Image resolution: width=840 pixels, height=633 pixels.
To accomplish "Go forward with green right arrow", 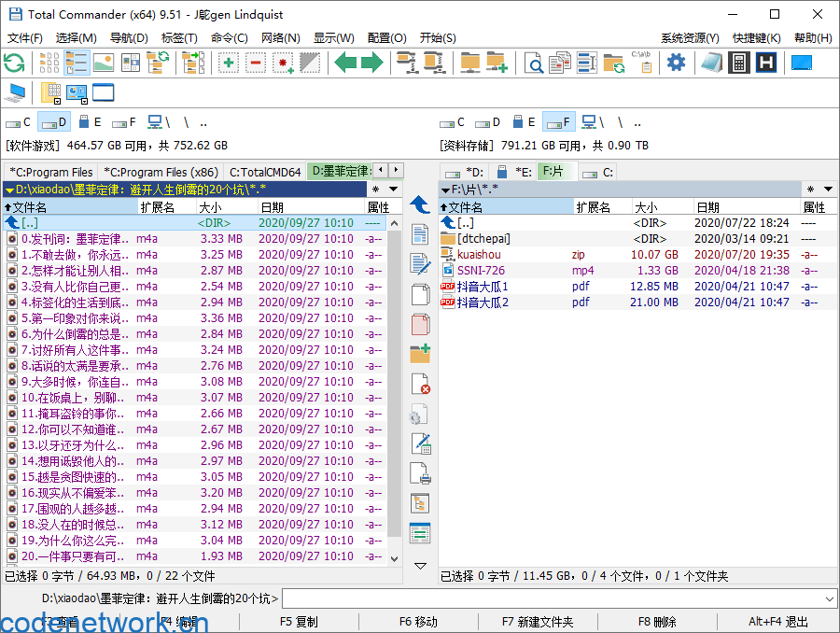I will click(372, 63).
